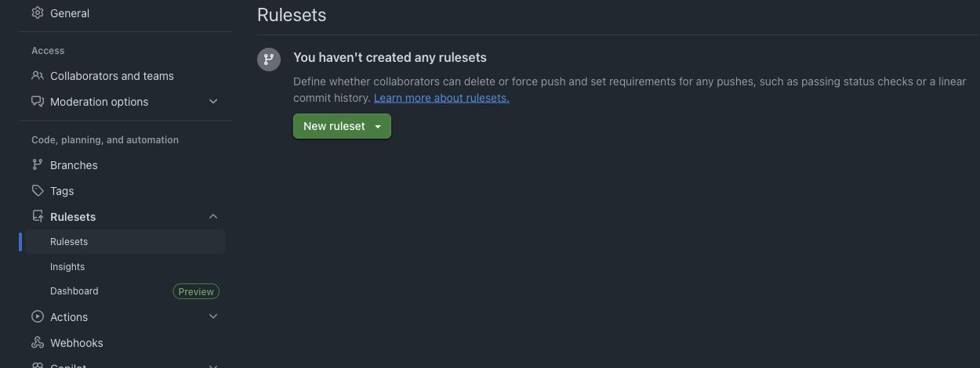Expand the Moderation options chevron

click(213, 102)
